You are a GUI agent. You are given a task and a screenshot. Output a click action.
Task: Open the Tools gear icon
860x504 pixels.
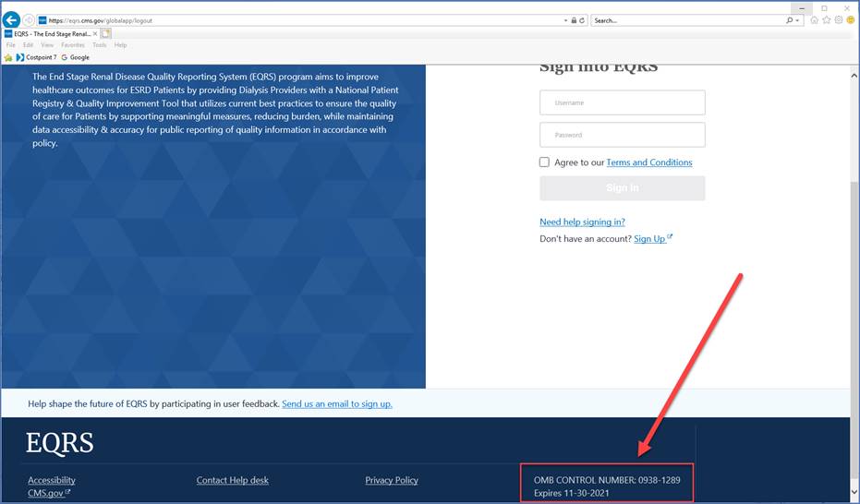838,19
